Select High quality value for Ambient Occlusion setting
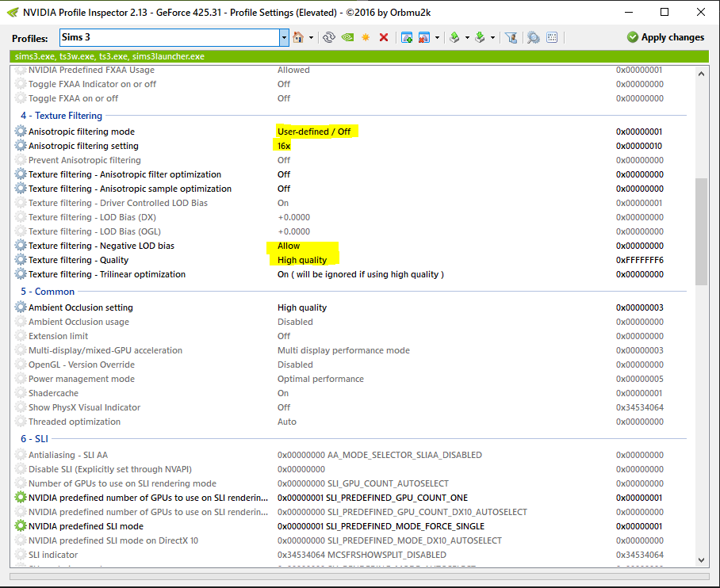Screen dimensions: 720x588 (x=302, y=307)
